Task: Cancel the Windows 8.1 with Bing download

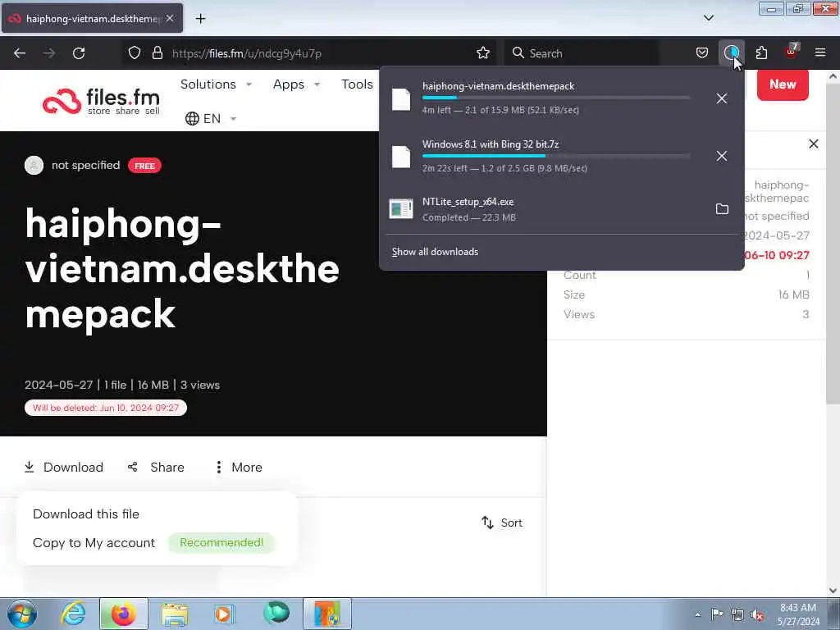Action: (x=722, y=156)
